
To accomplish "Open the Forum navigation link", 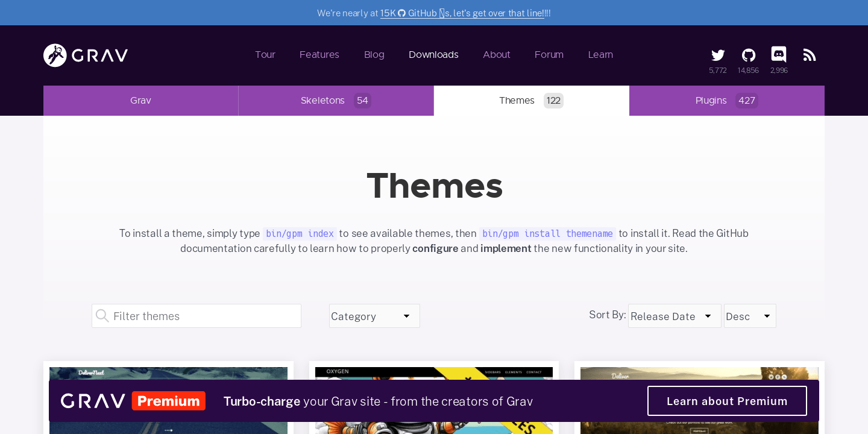I will [x=549, y=55].
